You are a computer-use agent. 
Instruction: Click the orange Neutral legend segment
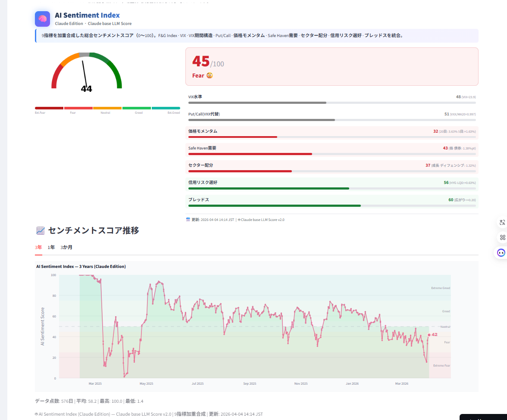pyautogui.click(x=107, y=108)
